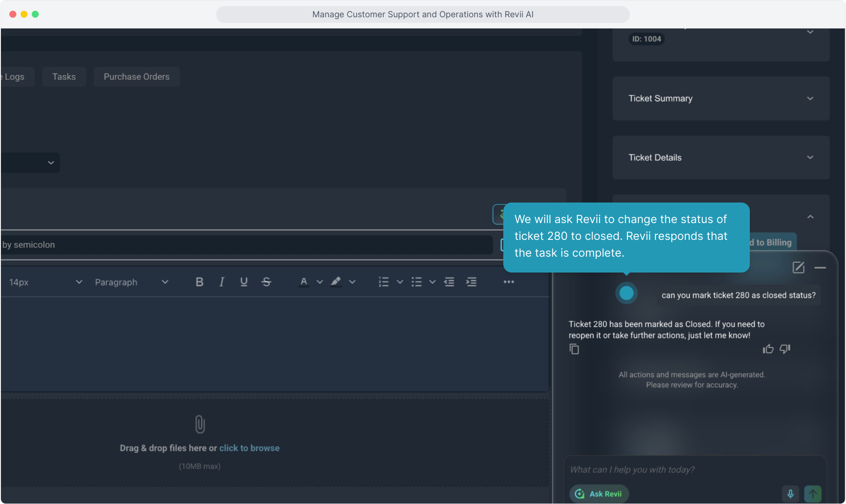Expand the Ticket Details section
The width and height of the screenshot is (846, 504).
click(x=721, y=158)
